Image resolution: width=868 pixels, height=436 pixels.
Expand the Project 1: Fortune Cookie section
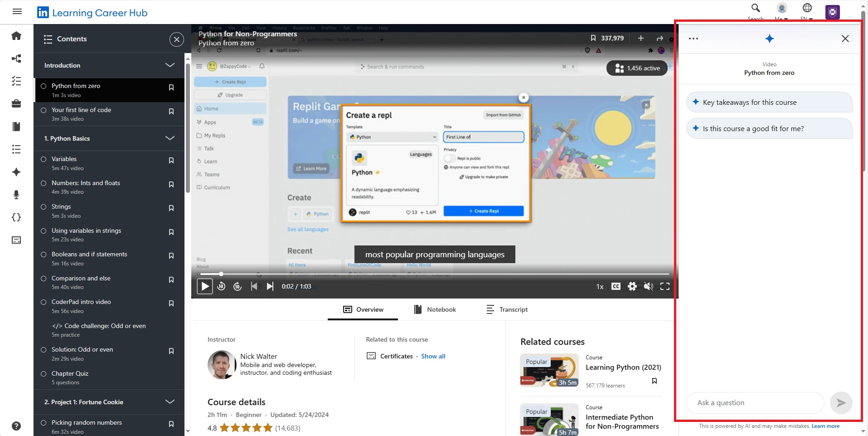coord(170,402)
